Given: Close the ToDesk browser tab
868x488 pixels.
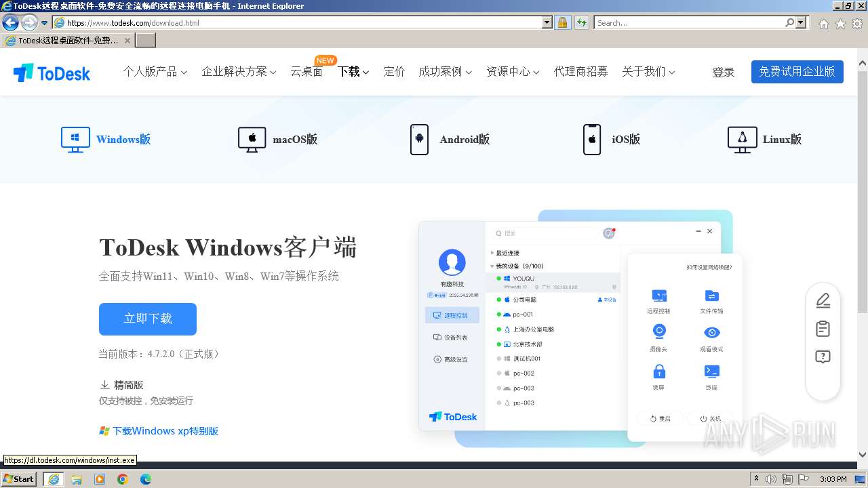Looking at the screenshot, I should [x=127, y=41].
